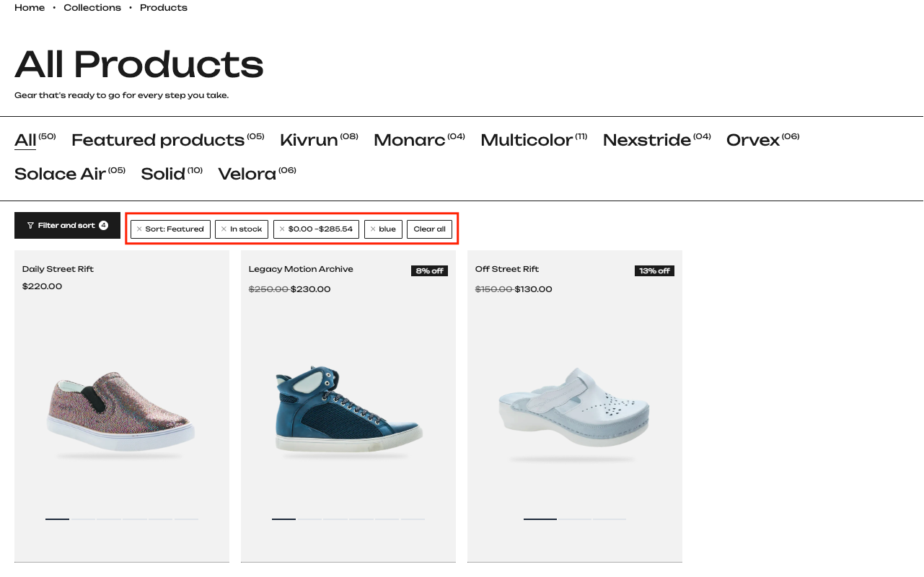Remove the Sort: Featured filter chip
924x577 pixels.
pyautogui.click(x=170, y=229)
